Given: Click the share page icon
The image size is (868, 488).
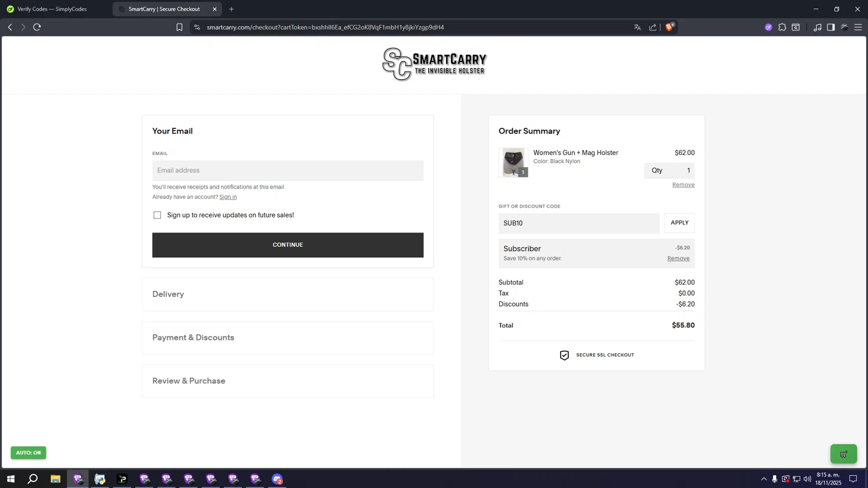Looking at the screenshot, I should pos(653,27).
